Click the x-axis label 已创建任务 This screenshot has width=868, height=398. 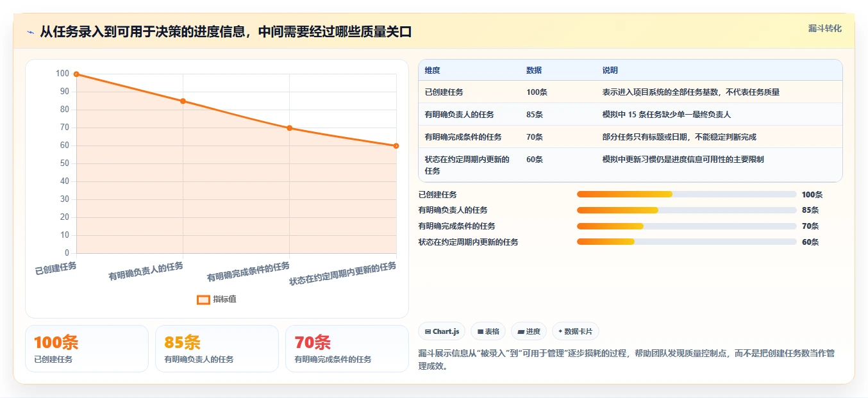(56, 268)
